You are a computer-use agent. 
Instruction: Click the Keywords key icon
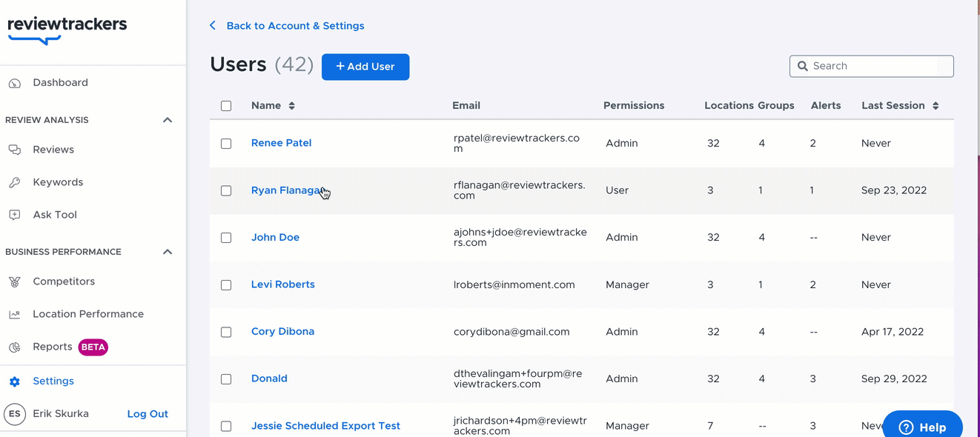(15, 182)
